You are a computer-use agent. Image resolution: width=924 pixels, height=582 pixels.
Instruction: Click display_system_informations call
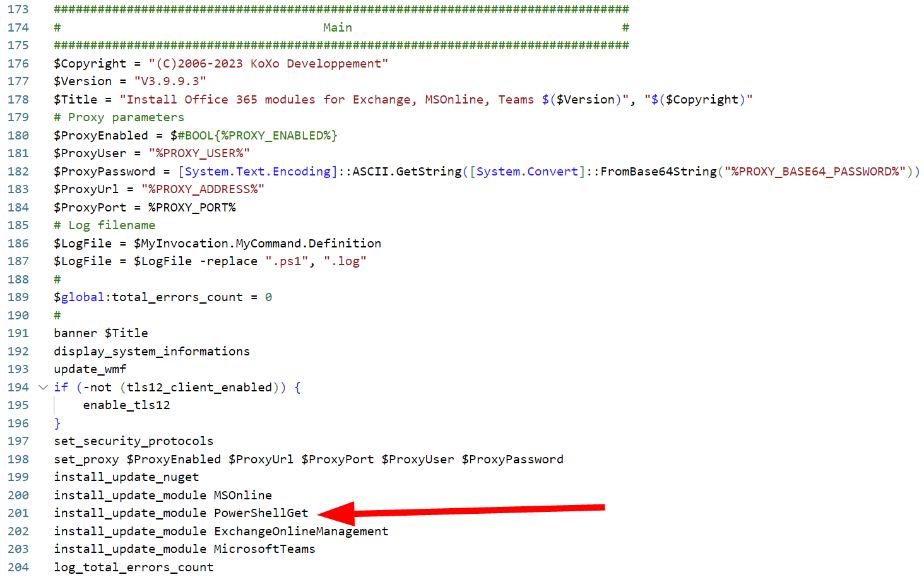[x=152, y=351]
